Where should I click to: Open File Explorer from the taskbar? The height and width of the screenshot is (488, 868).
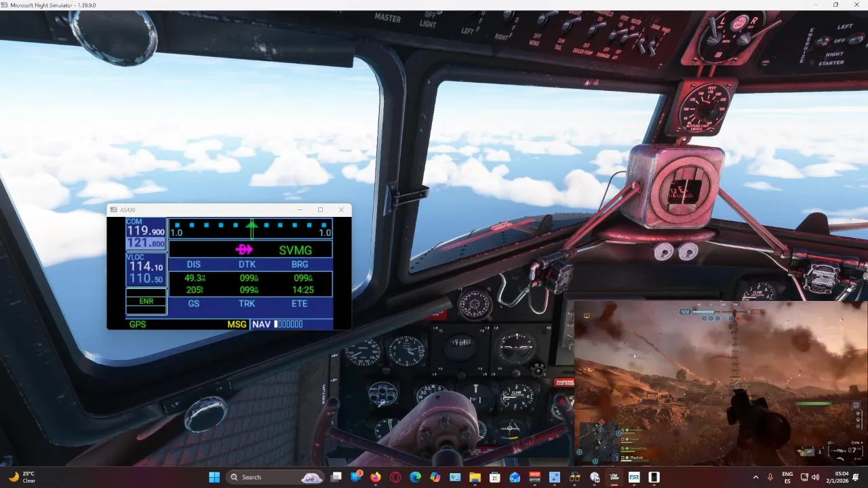coord(475,477)
